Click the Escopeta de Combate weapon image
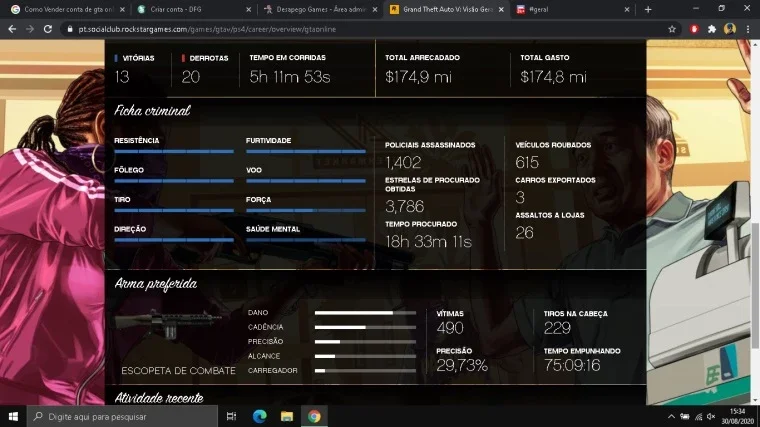This screenshot has height=427, width=760. [168, 323]
